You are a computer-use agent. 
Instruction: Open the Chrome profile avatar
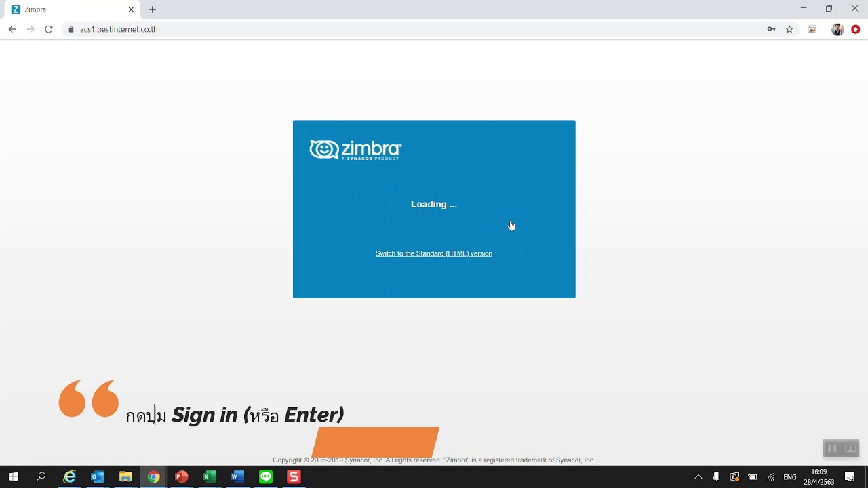pyautogui.click(x=837, y=29)
